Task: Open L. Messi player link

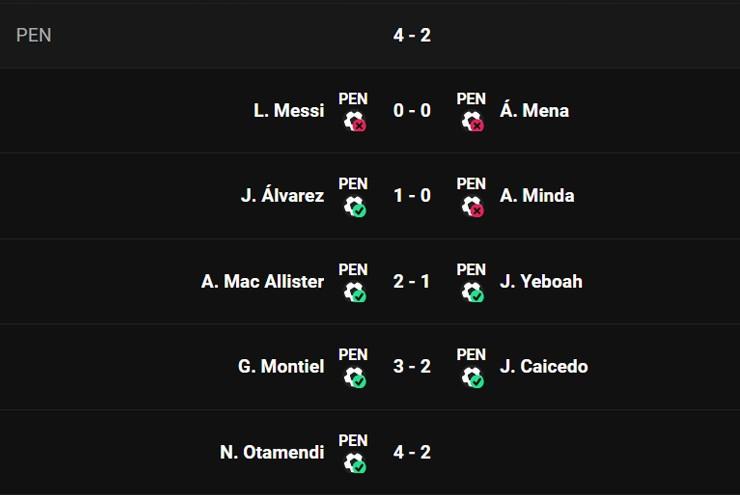Action: (289, 110)
